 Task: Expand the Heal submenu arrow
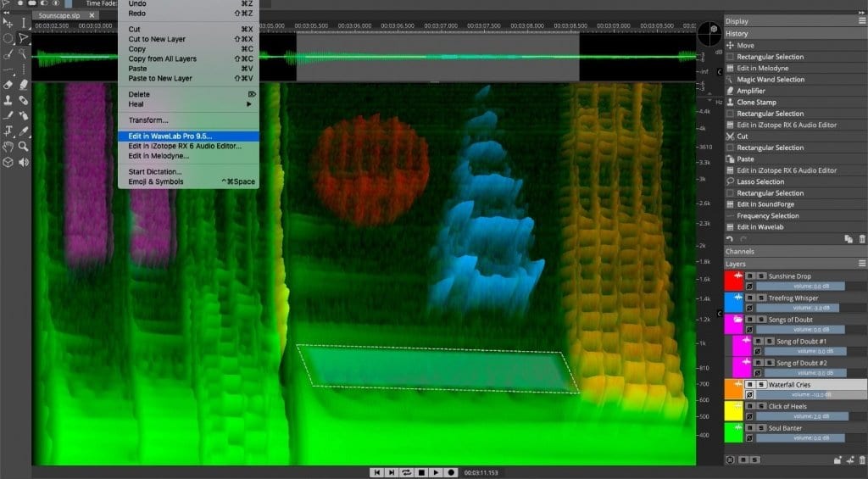pyautogui.click(x=249, y=104)
